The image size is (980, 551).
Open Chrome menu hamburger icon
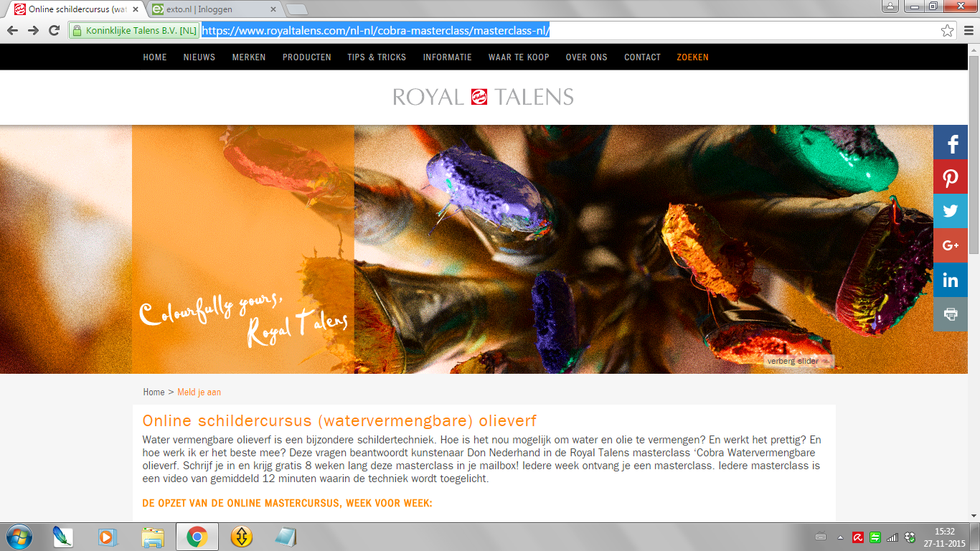point(968,31)
